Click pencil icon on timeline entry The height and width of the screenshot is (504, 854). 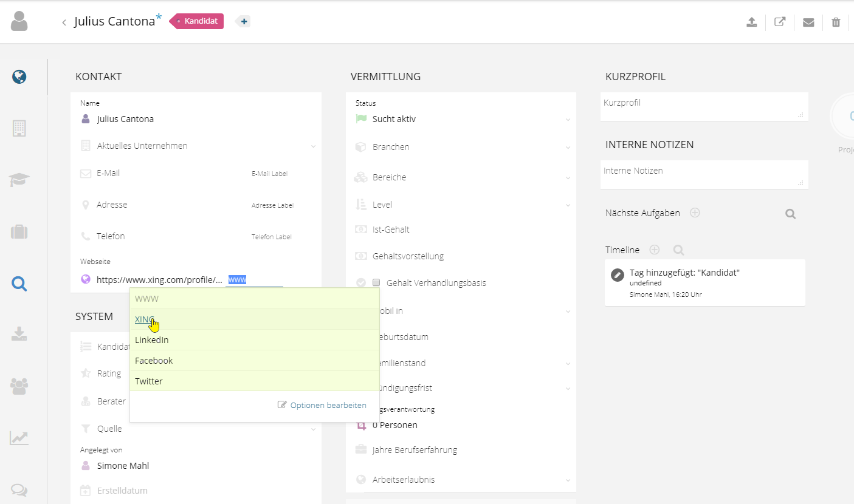(617, 275)
